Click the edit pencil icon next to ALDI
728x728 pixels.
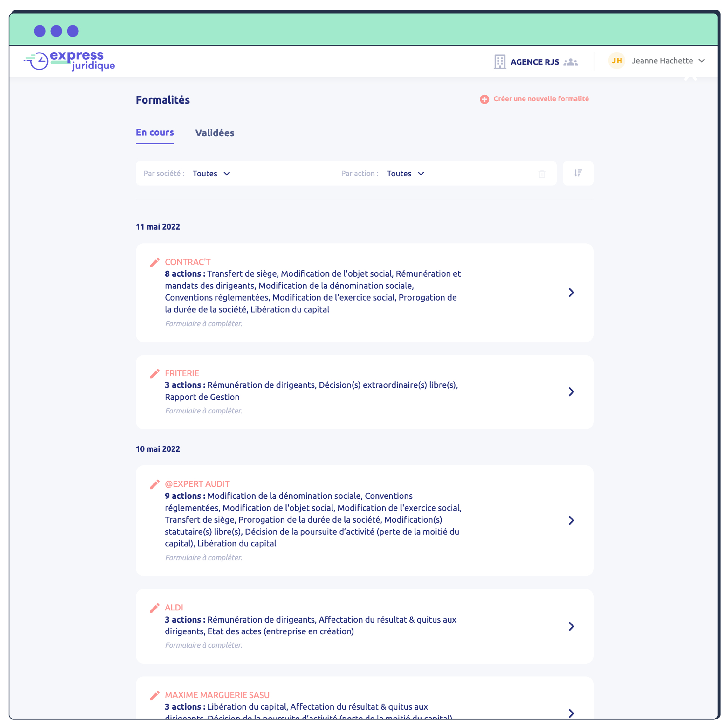[154, 608]
